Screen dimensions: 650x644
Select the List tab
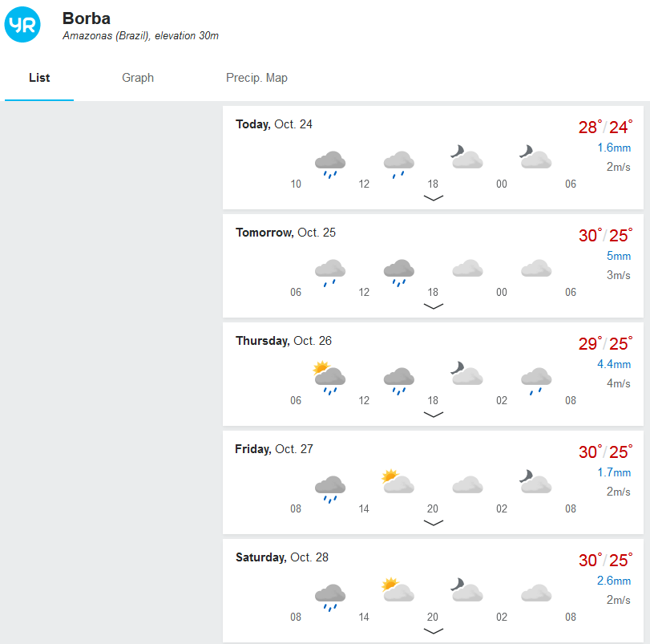click(39, 78)
